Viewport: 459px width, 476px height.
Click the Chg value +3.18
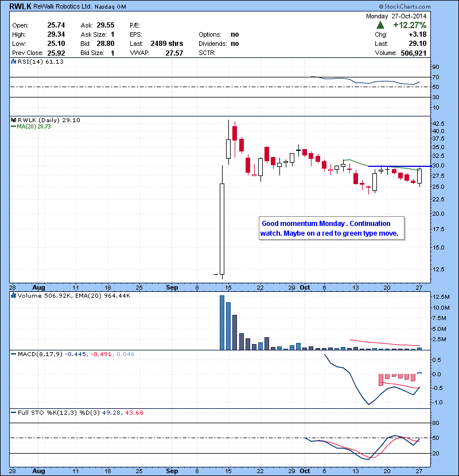[418, 34]
